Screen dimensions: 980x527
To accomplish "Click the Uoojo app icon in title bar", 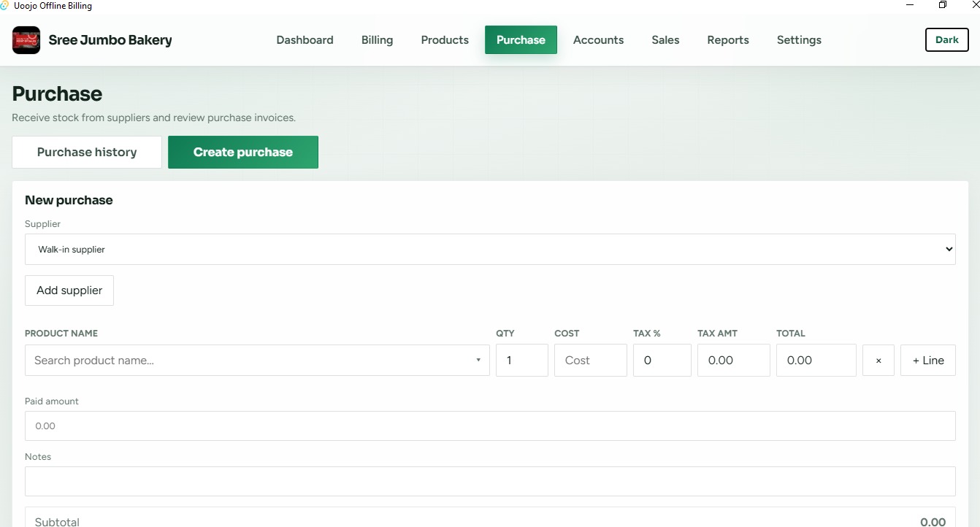I will point(4,5).
